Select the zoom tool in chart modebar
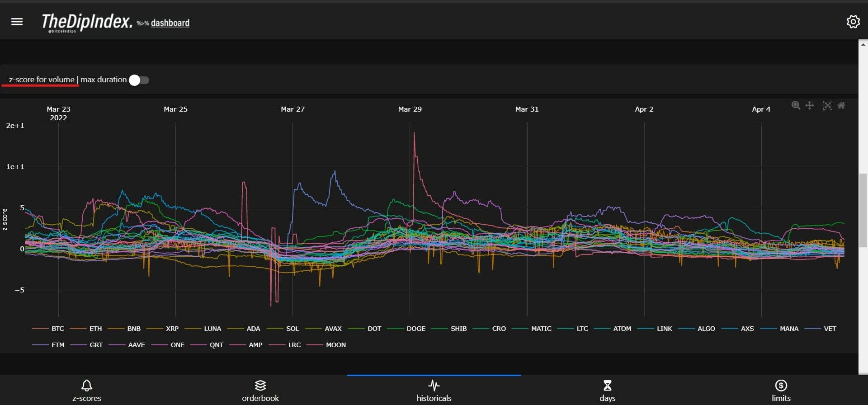Image resolution: width=868 pixels, height=405 pixels. (x=796, y=105)
